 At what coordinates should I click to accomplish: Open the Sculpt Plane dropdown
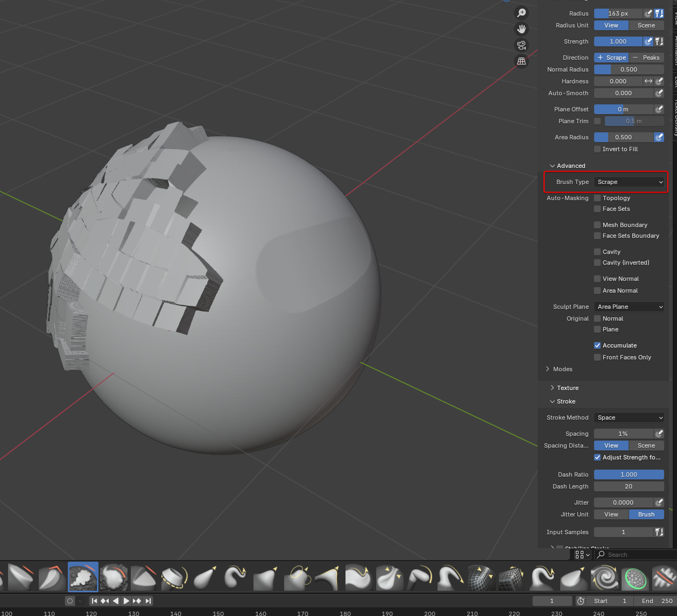[629, 307]
